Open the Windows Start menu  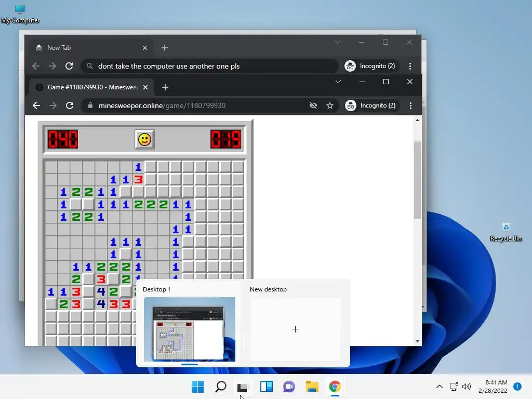click(198, 387)
